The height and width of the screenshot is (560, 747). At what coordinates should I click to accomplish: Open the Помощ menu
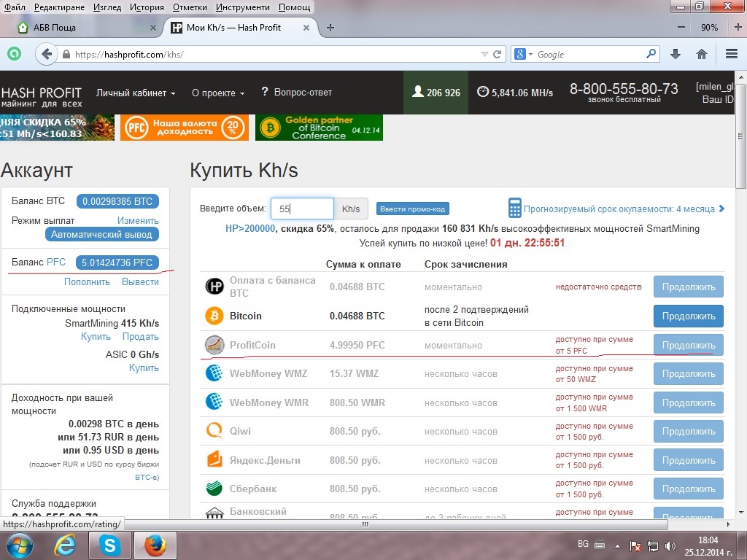[295, 7]
